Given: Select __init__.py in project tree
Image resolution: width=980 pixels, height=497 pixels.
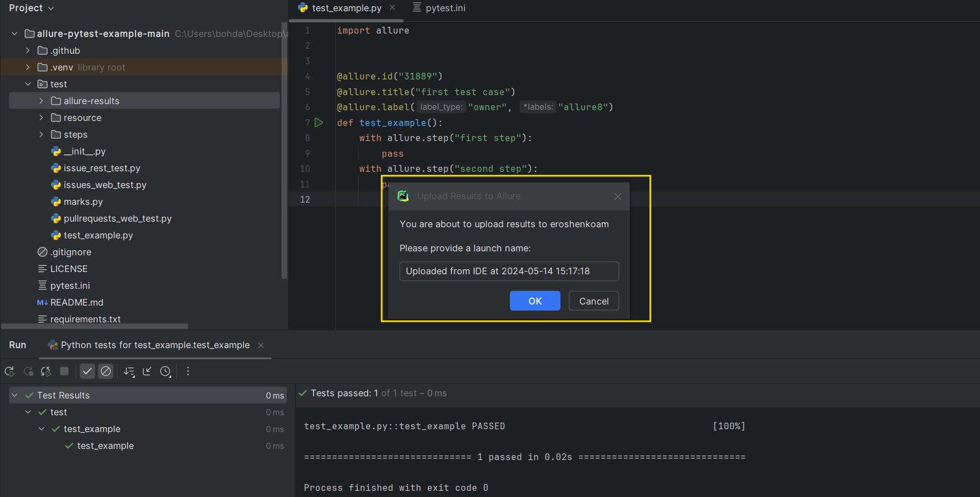Looking at the screenshot, I should pos(78,151).
